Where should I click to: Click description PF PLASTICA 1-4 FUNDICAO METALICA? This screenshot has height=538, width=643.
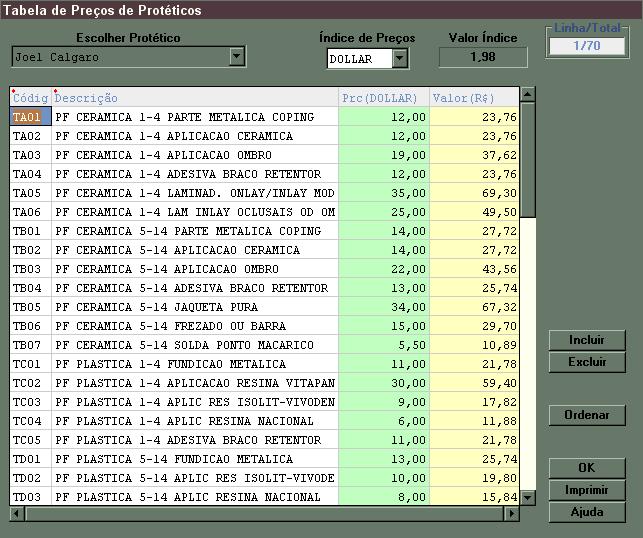tap(195, 364)
